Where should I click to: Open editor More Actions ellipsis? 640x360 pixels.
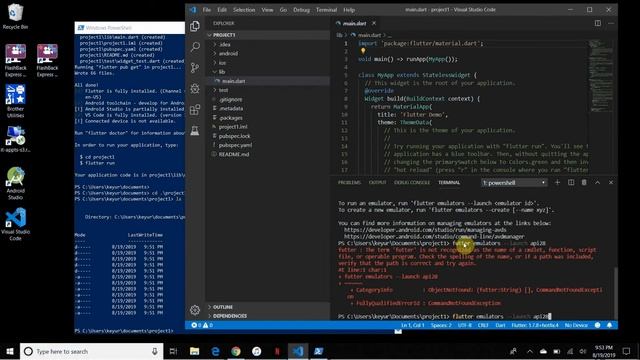click(x=611, y=23)
